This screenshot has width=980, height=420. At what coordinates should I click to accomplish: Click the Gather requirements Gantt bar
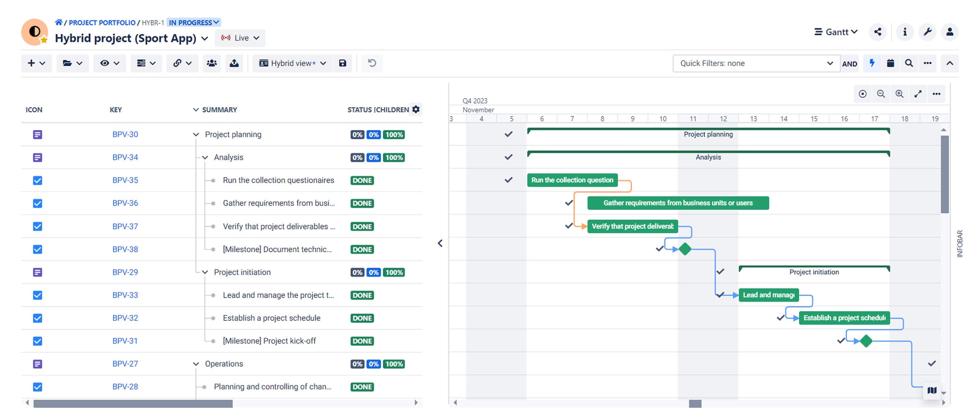[678, 203]
